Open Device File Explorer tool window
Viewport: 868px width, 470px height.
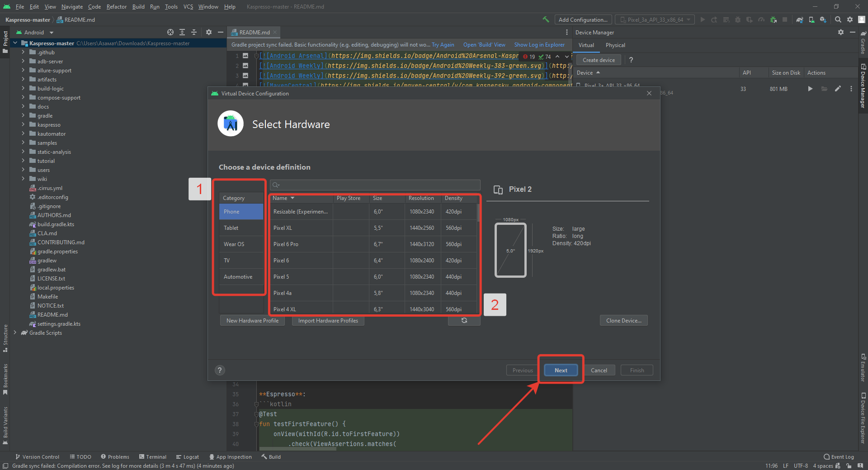tap(863, 418)
